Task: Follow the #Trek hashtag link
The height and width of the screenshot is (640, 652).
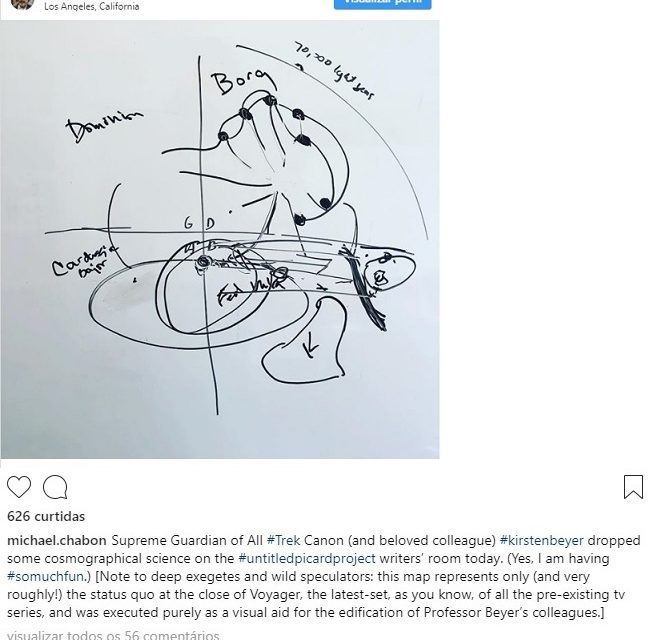Action: [283, 541]
